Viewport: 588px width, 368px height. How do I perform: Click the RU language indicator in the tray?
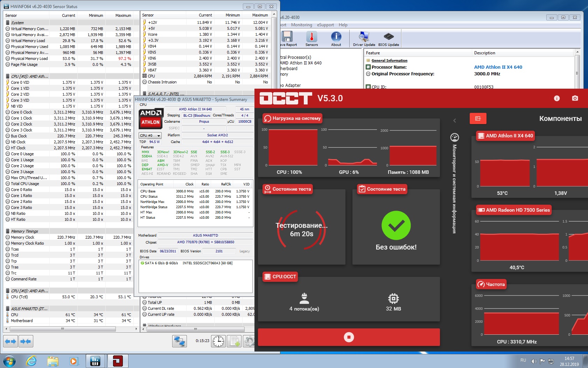click(x=523, y=360)
